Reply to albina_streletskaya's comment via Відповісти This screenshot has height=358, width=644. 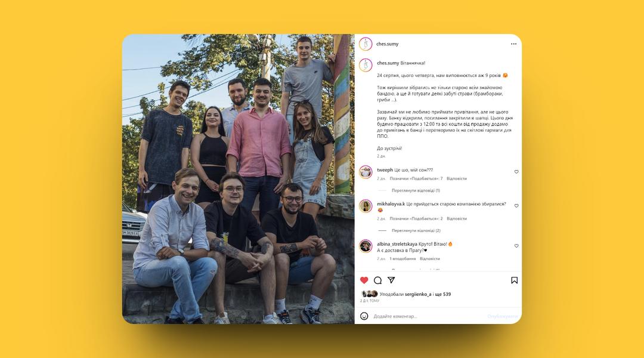429,259
